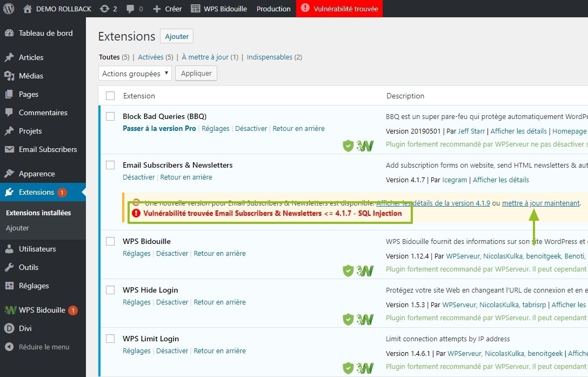
Task: Click the mettre à jour maintenant link
Action: point(540,203)
